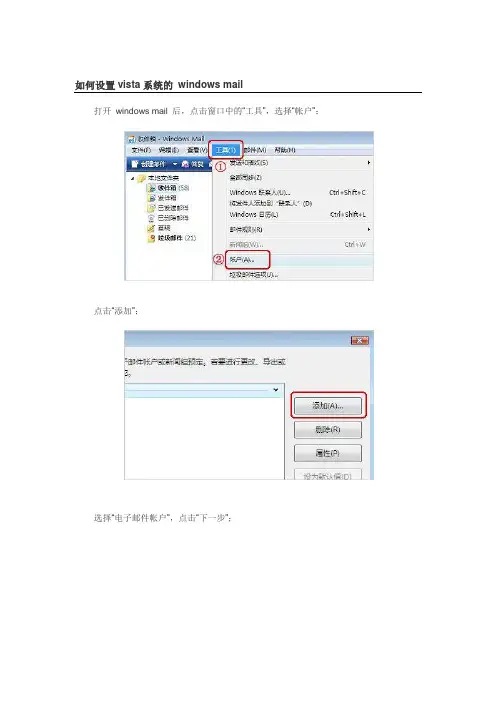Collapse the Local Folders (本地文件夹) tree node
The height and width of the screenshot is (702, 496).
pos(133,178)
